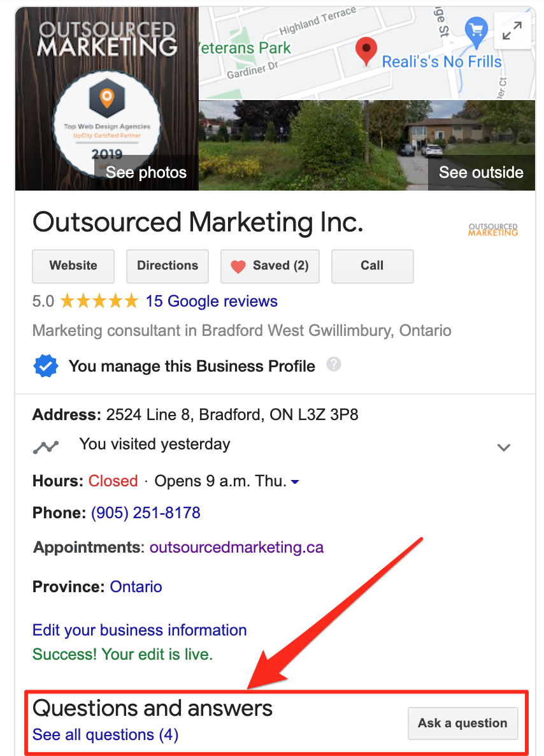Open Edit your business information link
This screenshot has width=544, height=756.
coord(140,630)
